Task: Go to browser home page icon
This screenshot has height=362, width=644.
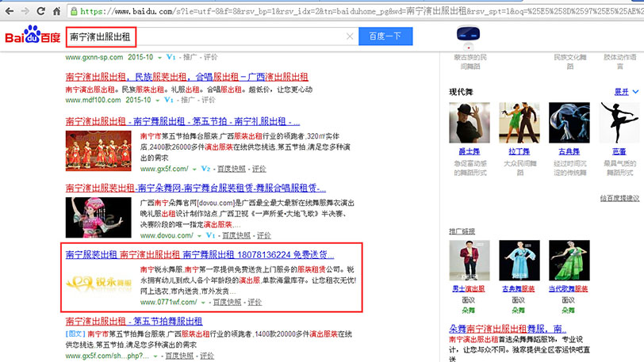Action: 56,11
